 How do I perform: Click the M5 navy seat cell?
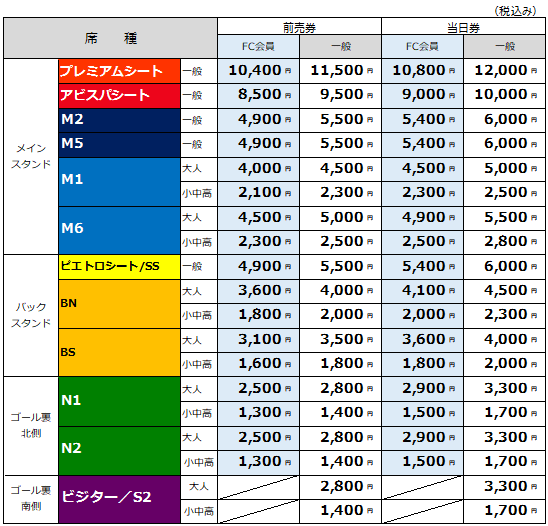pos(119,145)
